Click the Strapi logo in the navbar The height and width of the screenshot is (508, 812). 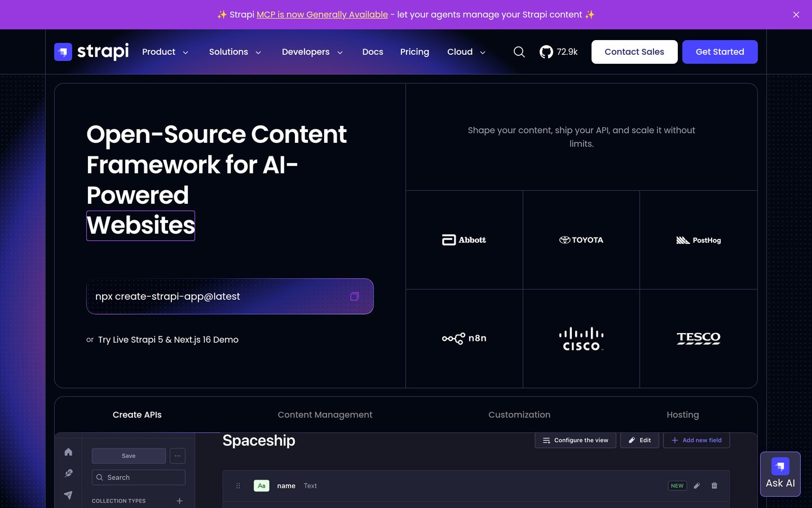[x=91, y=51]
